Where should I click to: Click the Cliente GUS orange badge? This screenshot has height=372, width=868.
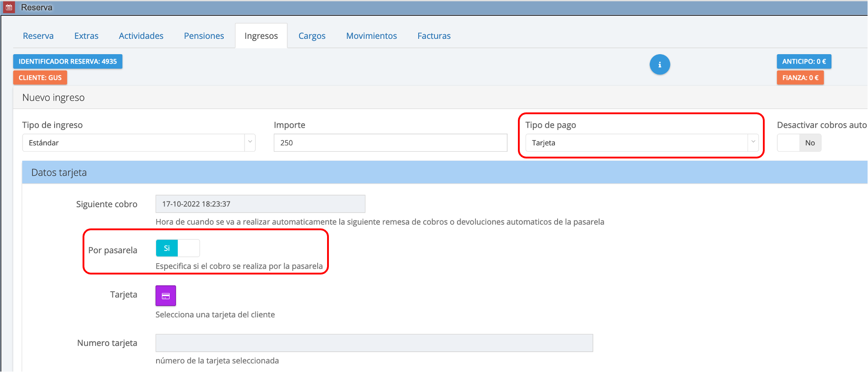40,78
